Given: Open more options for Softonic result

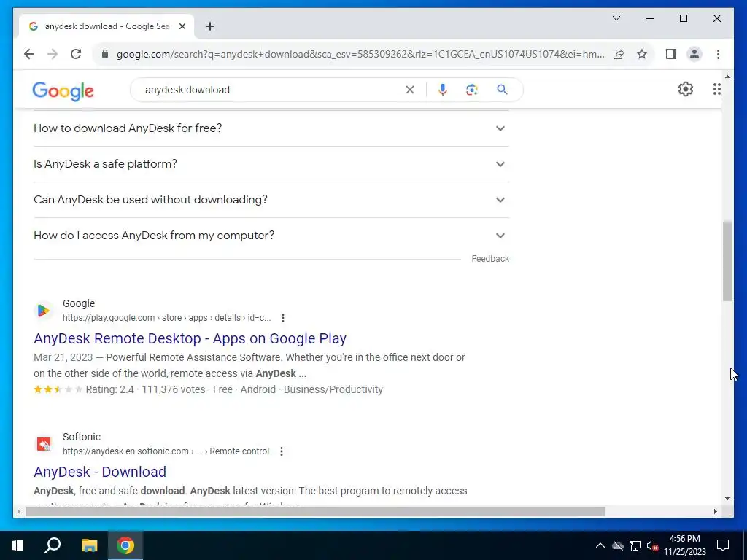Looking at the screenshot, I should tap(282, 451).
